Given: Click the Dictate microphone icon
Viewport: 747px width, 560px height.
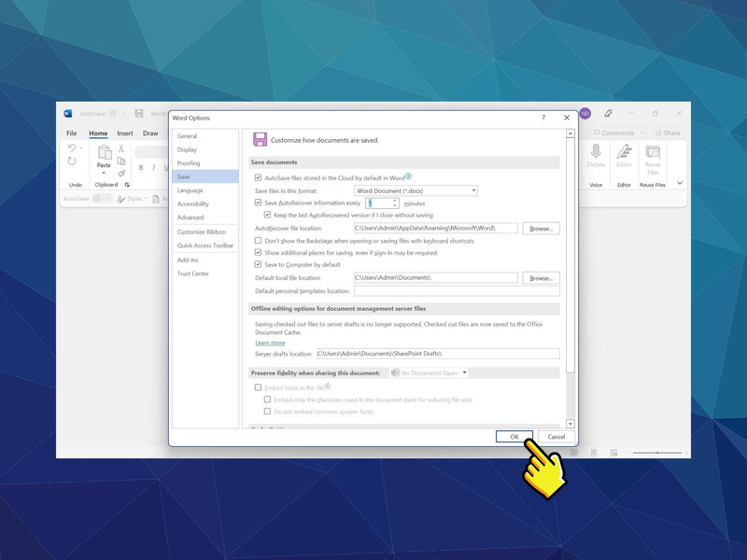Looking at the screenshot, I should coord(596,152).
